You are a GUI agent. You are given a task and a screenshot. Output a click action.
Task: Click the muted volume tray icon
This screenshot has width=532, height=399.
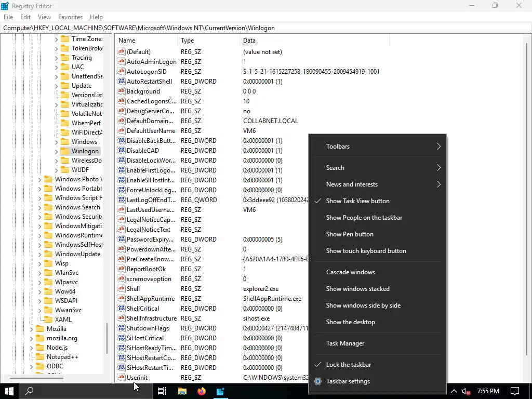466,392
